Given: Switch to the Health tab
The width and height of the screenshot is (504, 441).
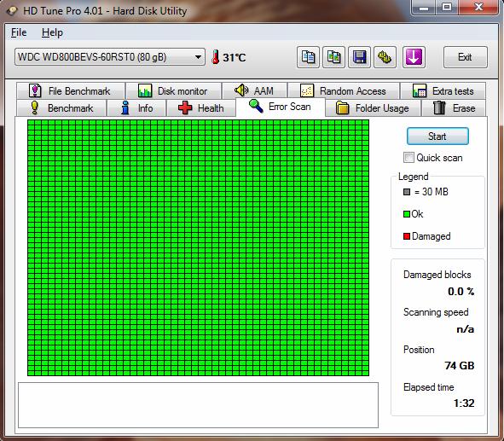Looking at the screenshot, I should click(x=201, y=108).
